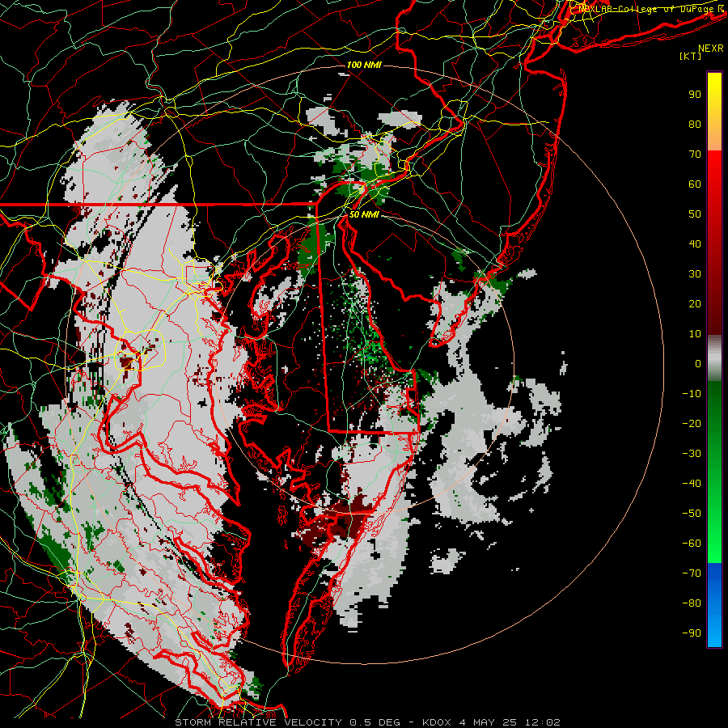The width and height of the screenshot is (728, 728).
Task: Click the "50 NMI" range ring label
Action: coord(364,214)
